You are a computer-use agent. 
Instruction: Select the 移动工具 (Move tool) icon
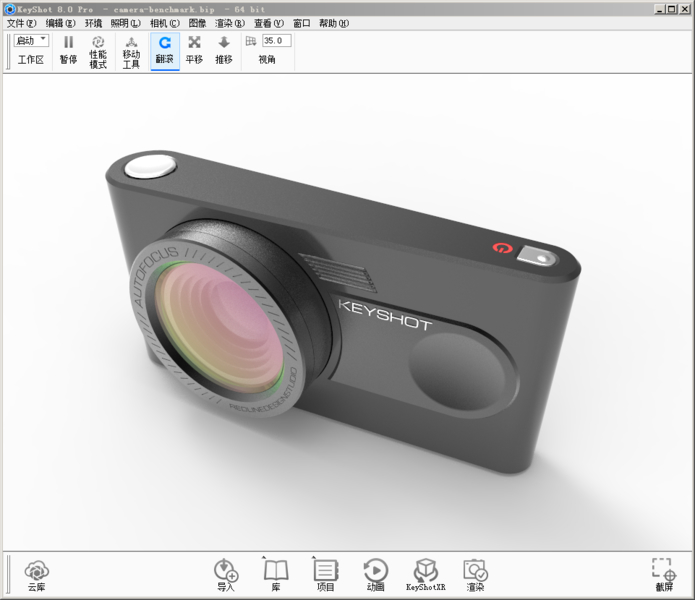(x=131, y=52)
